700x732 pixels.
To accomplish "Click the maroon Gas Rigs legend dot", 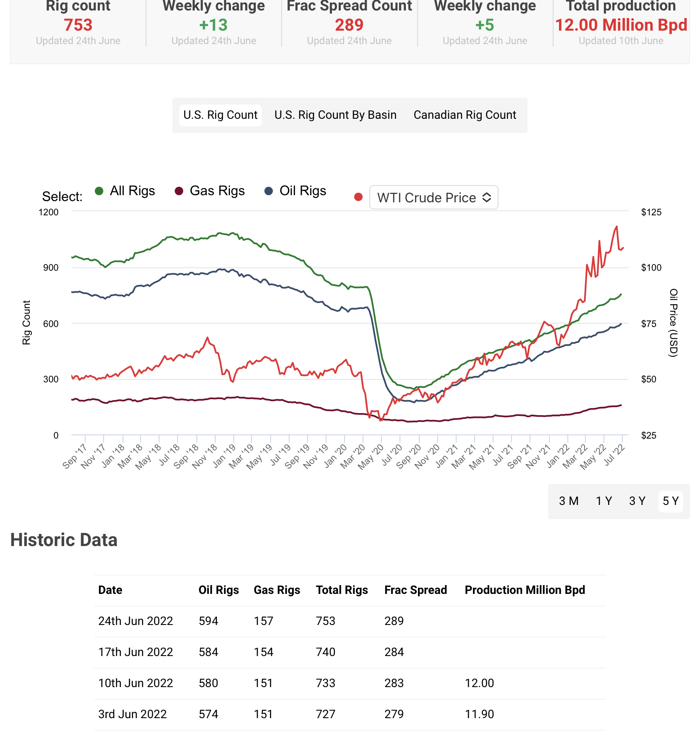I will pyautogui.click(x=179, y=191).
